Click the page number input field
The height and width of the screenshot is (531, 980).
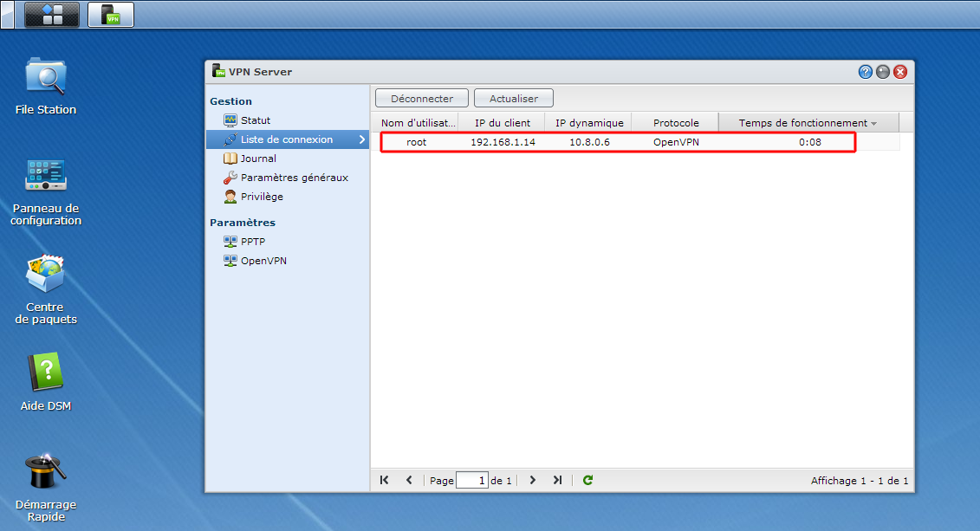[472, 481]
